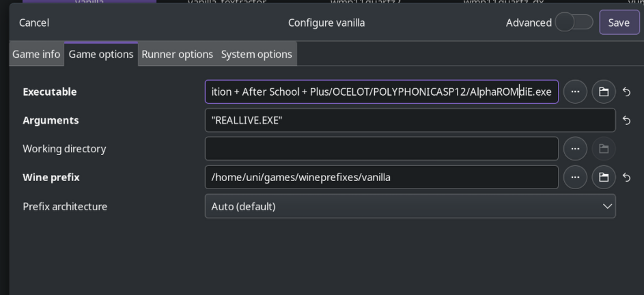
Task: Expand the Prefix architecture dropdown
Action: click(x=410, y=206)
